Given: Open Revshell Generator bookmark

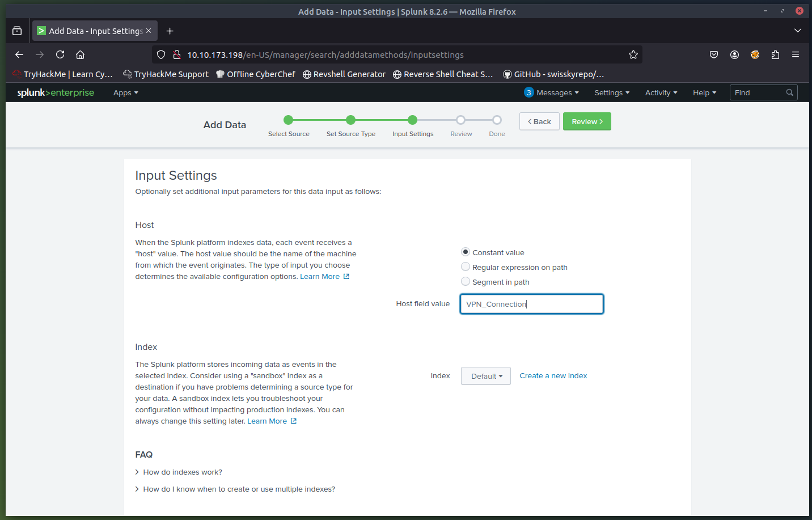Looking at the screenshot, I should (344, 74).
